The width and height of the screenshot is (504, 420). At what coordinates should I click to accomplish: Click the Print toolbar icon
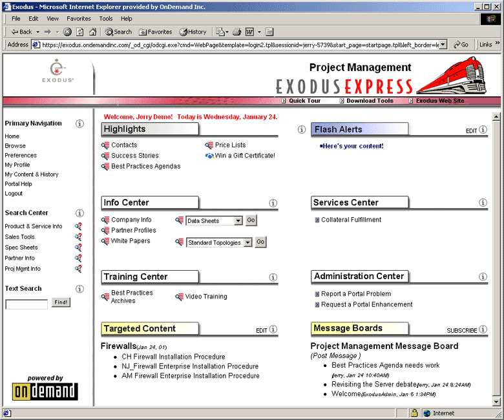237,32
